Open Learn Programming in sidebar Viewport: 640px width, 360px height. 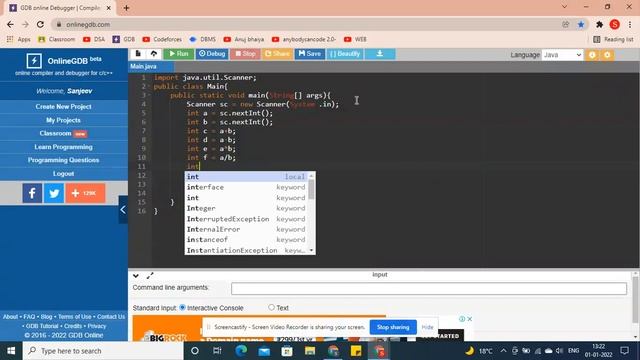coord(63,147)
